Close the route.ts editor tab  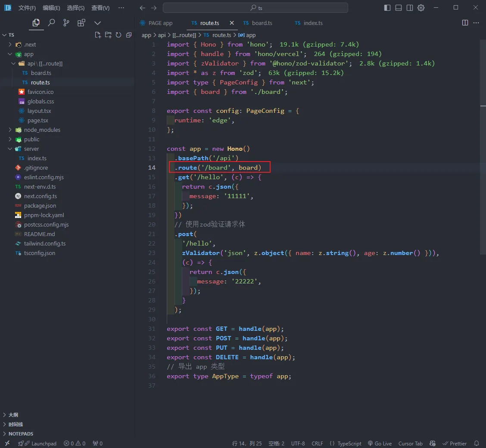(x=232, y=23)
